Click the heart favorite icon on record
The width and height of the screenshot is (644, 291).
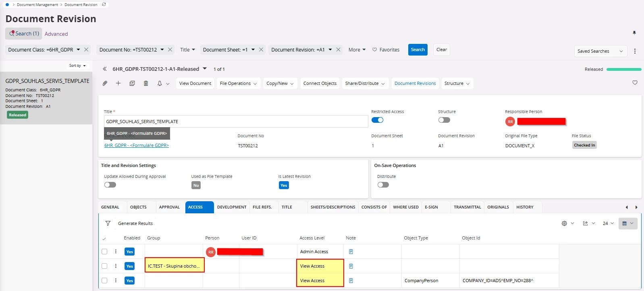(x=635, y=83)
